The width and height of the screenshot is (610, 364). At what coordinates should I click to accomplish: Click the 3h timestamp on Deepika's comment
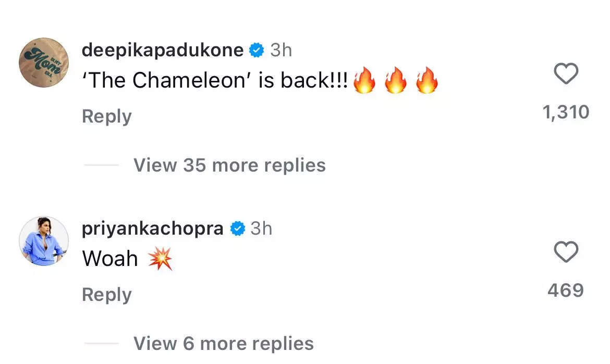(x=281, y=50)
